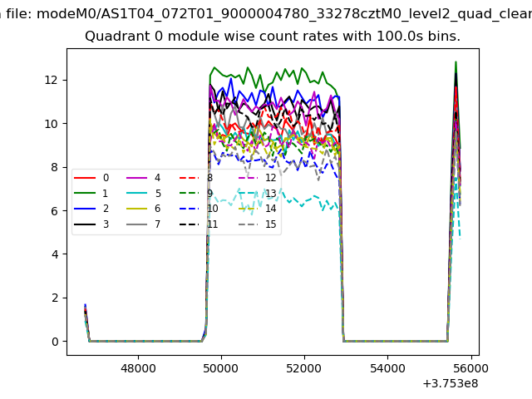Click the +3.753e8 axis offset label
Image resolution: width=532 pixels, height=399 pixels.
pos(446,383)
